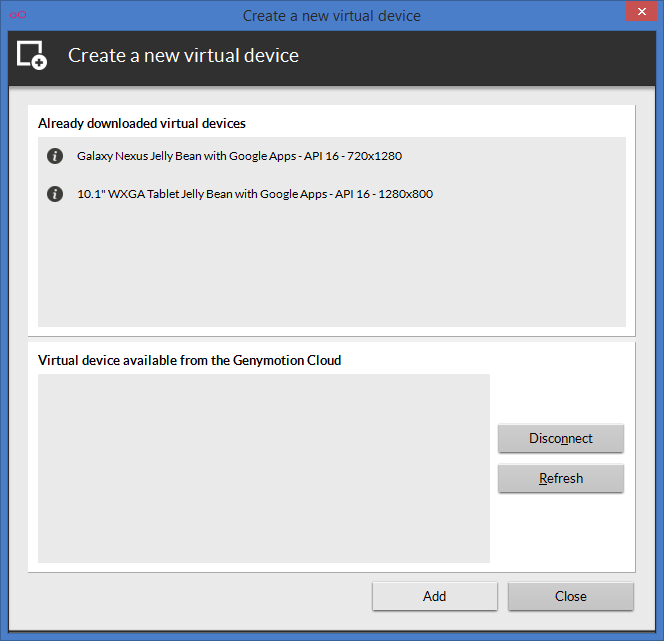
Task: Click empty area of downloaded devices list
Action: coord(332,267)
